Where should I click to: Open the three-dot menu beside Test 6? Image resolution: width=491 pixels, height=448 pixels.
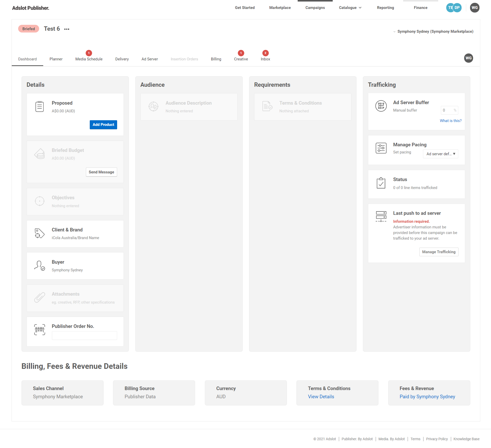[x=67, y=29]
